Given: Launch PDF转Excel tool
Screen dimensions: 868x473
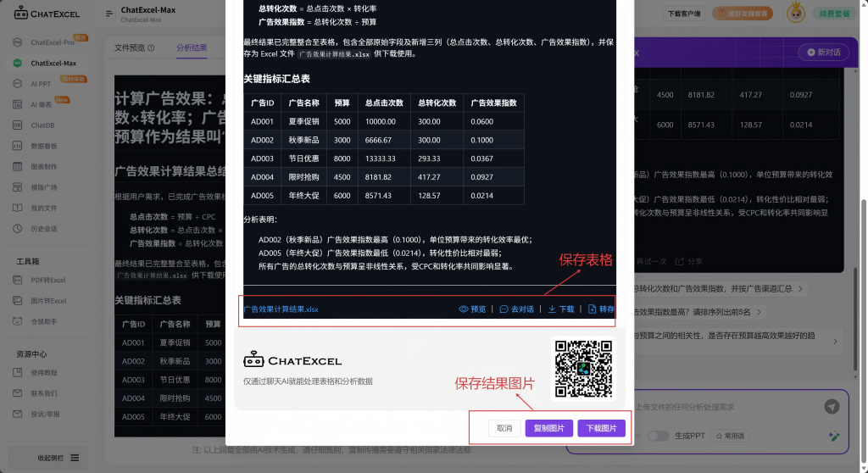Looking at the screenshot, I should click(x=47, y=280).
